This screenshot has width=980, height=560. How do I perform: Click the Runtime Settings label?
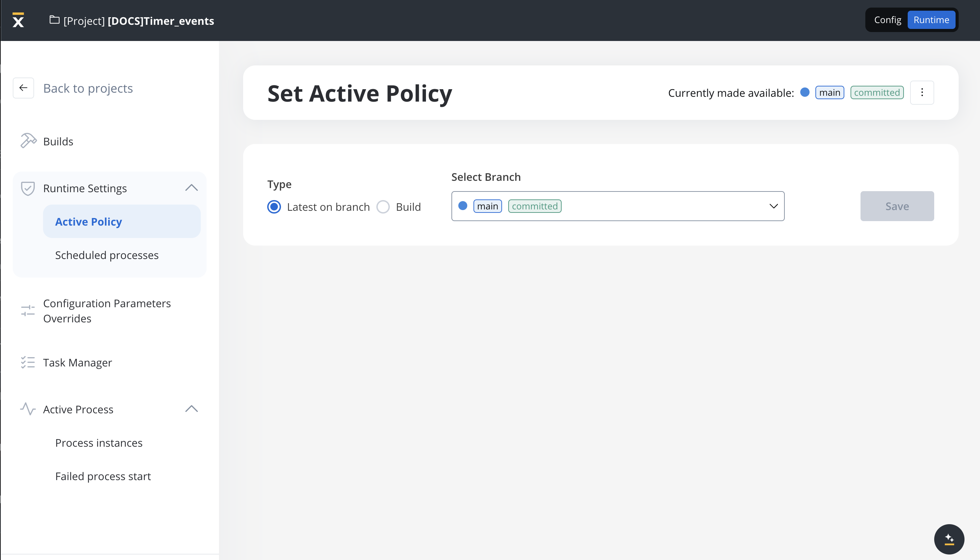(x=85, y=188)
